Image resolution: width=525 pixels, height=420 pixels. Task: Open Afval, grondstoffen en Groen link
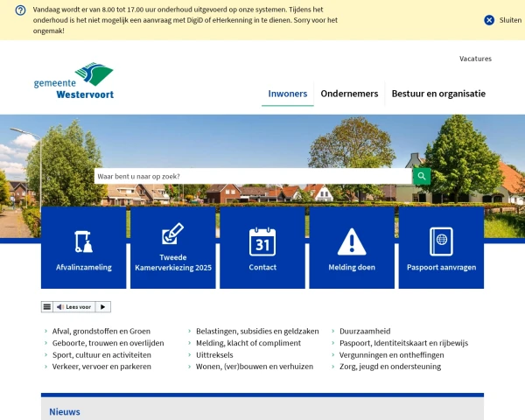pyautogui.click(x=101, y=332)
